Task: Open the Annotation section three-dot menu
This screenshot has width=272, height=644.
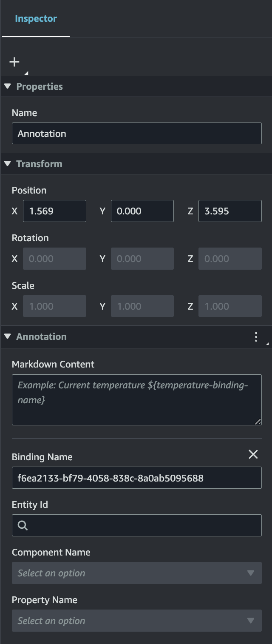Action: tap(256, 337)
